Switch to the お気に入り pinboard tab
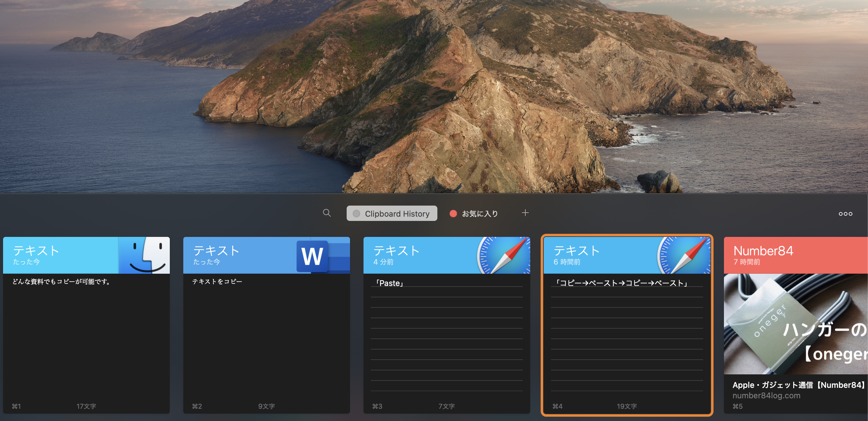Viewport: 868px width, 421px height. (x=474, y=213)
